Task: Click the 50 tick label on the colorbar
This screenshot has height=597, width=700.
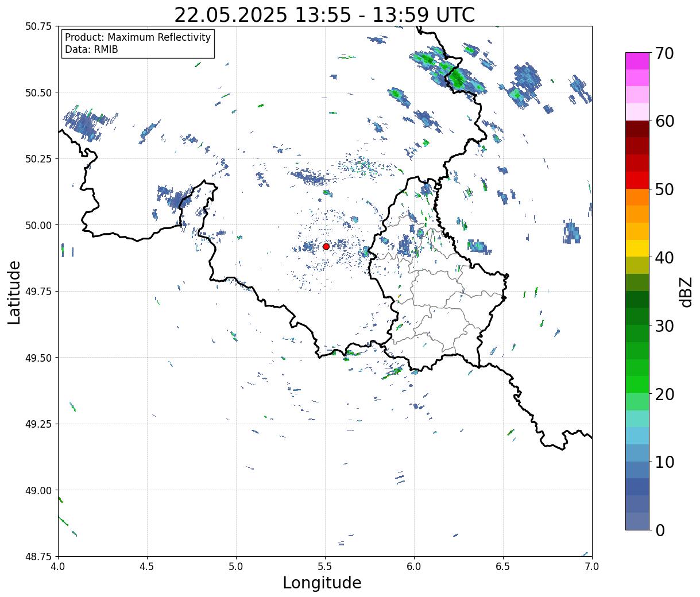Action: coord(664,189)
